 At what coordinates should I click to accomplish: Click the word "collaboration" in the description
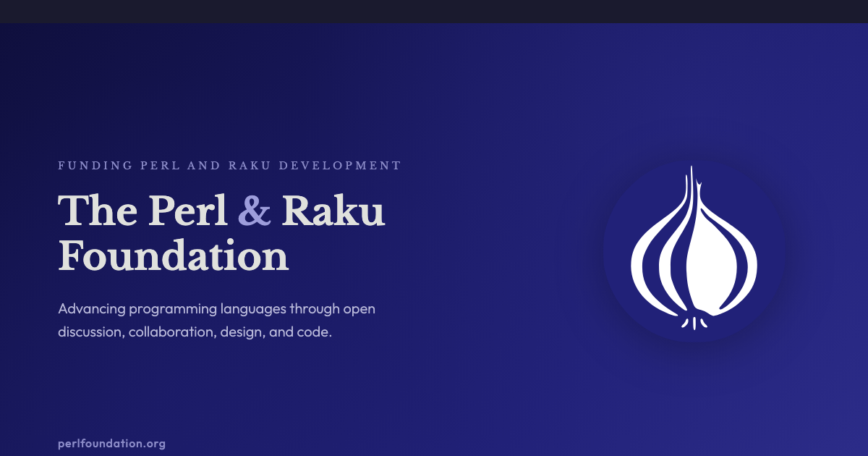tap(170, 333)
